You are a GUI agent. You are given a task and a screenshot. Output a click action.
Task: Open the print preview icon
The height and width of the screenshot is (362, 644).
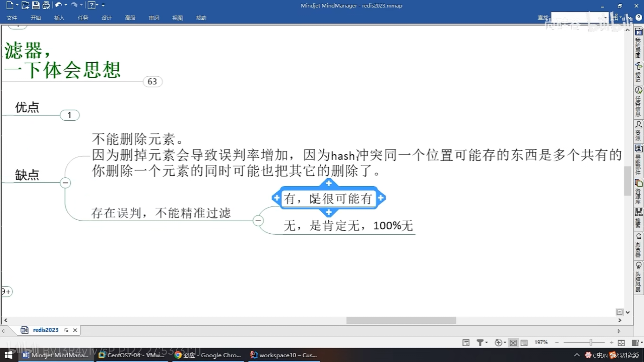point(46,5)
